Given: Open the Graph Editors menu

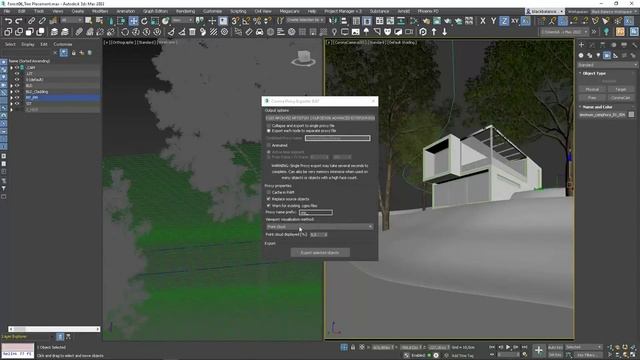Looking at the screenshot, I should pos(155,11).
